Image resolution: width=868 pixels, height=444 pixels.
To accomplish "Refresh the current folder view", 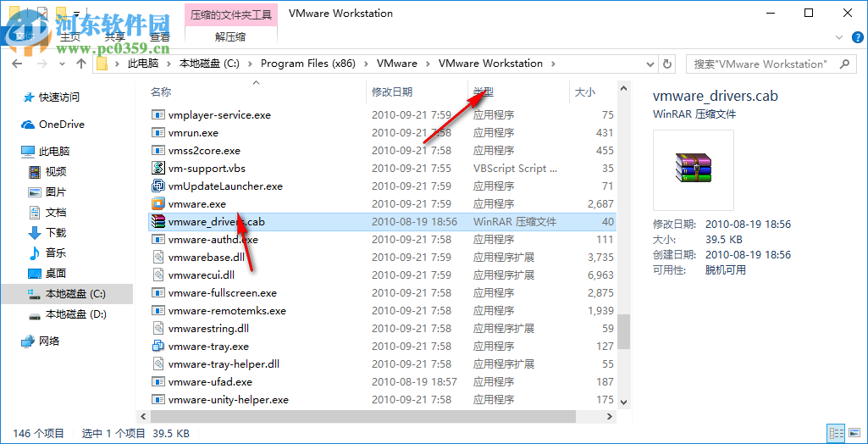I will [x=667, y=64].
